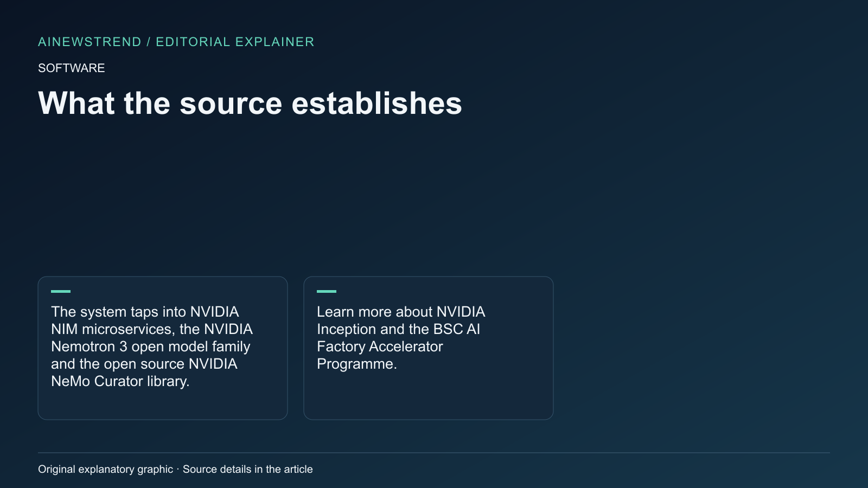Select the SOFTWARE category label
Image resolution: width=868 pixels, height=488 pixels.
[x=71, y=68]
